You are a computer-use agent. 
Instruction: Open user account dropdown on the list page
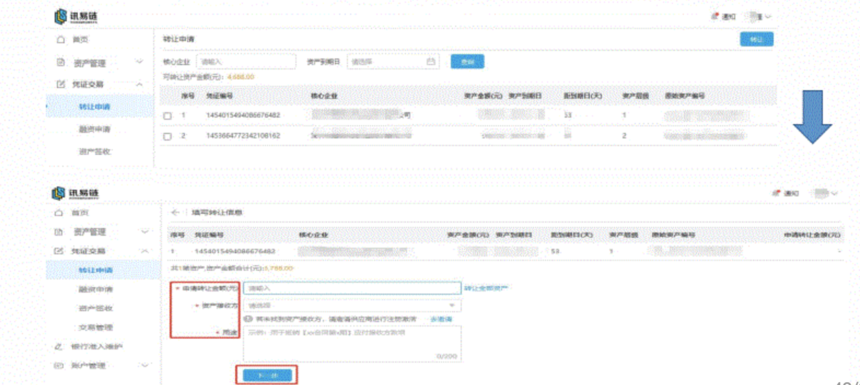759,17
